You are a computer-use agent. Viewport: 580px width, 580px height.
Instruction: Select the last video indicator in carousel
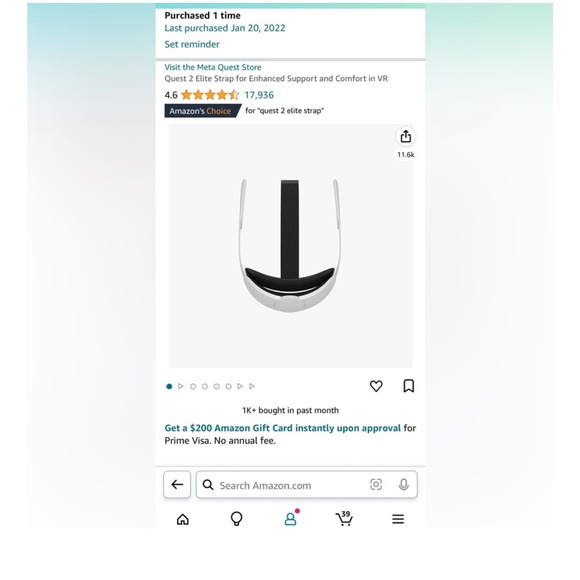tap(252, 386)
